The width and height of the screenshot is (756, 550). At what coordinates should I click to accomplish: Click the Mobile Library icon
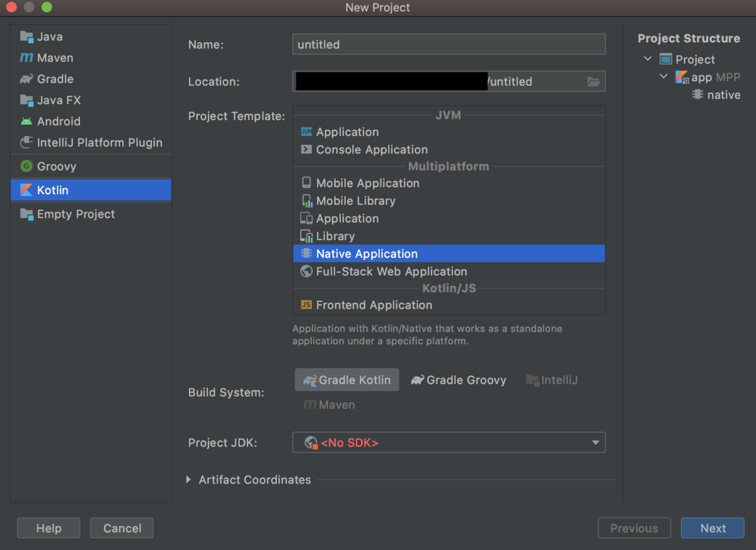pyautogui.click(x=307, y=201)
